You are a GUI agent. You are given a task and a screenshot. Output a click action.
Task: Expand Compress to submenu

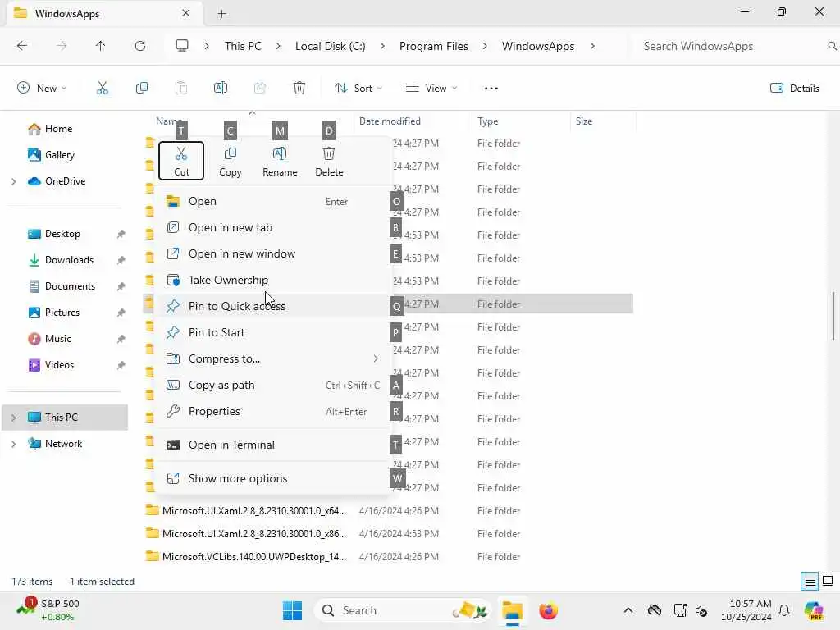coord(273,359)
